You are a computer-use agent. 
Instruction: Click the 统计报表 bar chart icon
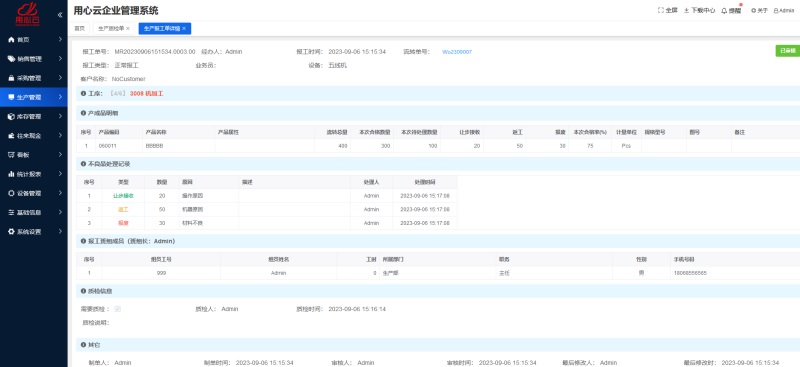pyautogui.click(x=11, y=174)
